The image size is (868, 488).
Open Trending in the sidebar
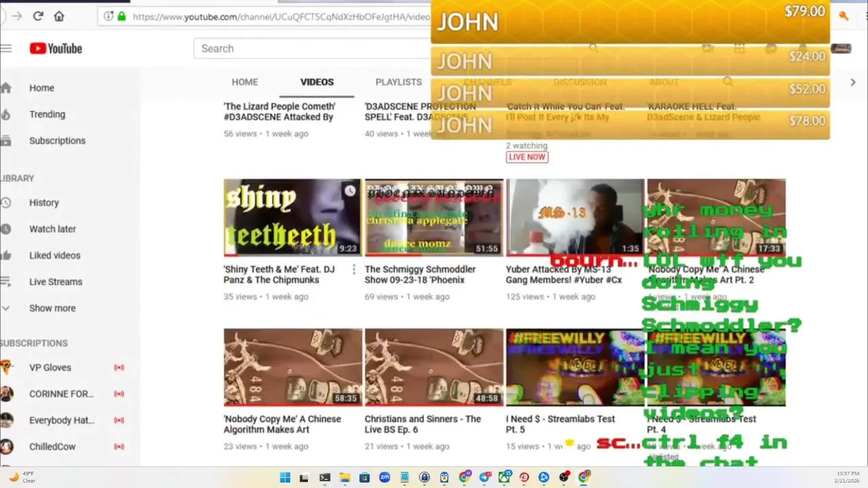47,114
